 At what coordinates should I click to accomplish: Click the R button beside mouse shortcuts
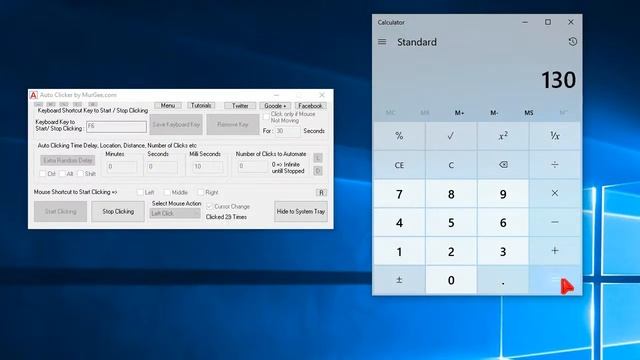321,192
